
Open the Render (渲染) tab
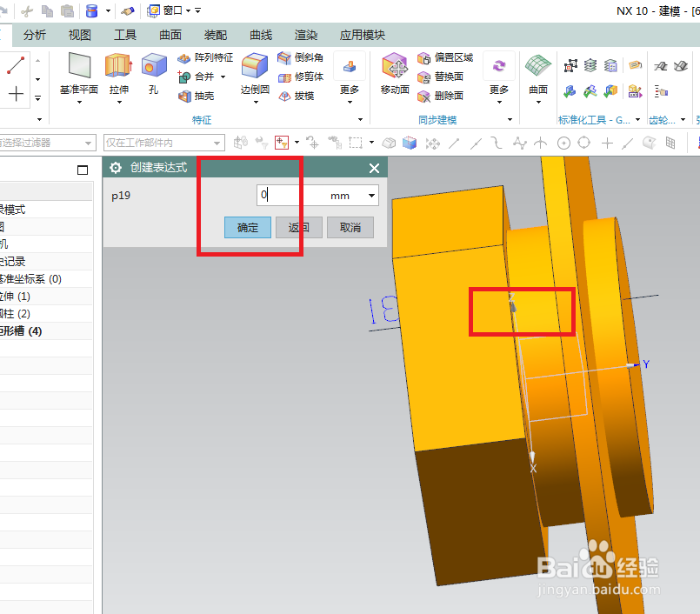click(306, 35)
